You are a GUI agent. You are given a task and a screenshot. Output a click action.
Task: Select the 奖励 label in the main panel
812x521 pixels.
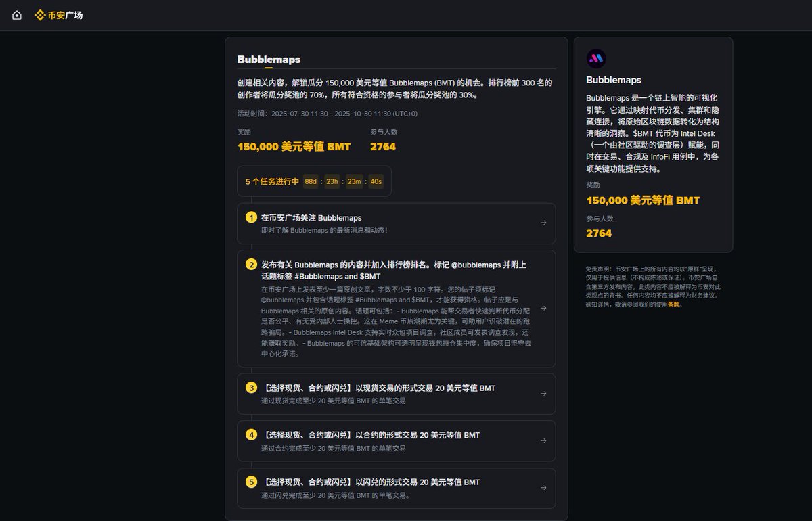[x=244, y=132]
